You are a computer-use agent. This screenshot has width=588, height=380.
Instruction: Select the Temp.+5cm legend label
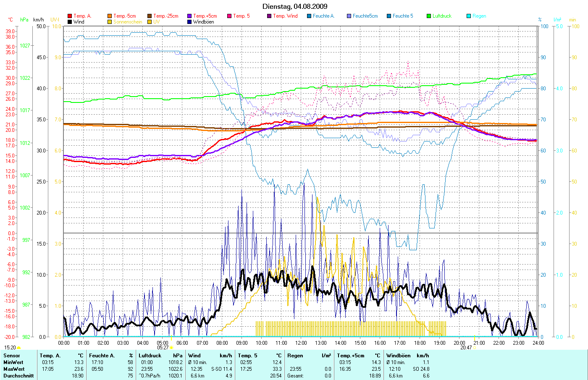[x=205, y=16]
